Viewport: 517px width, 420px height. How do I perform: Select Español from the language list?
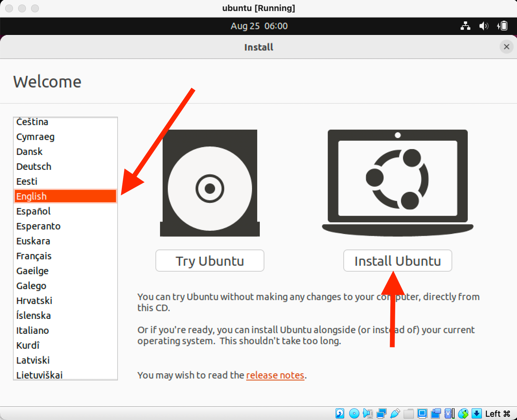34,211
